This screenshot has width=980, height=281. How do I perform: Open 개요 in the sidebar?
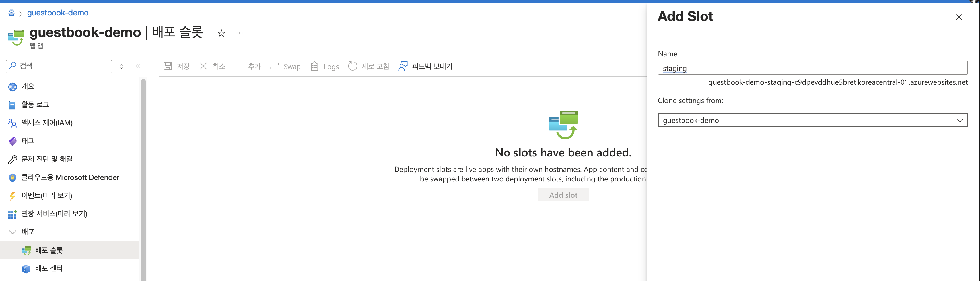coord(70,87)
